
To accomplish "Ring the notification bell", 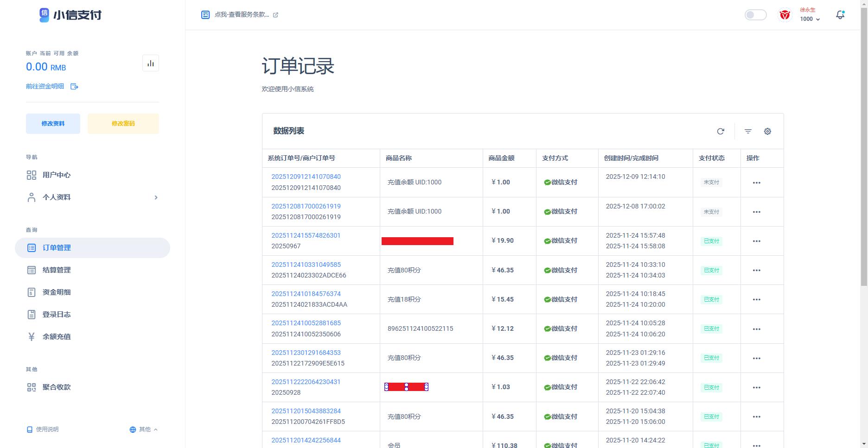I will point(840,14).
